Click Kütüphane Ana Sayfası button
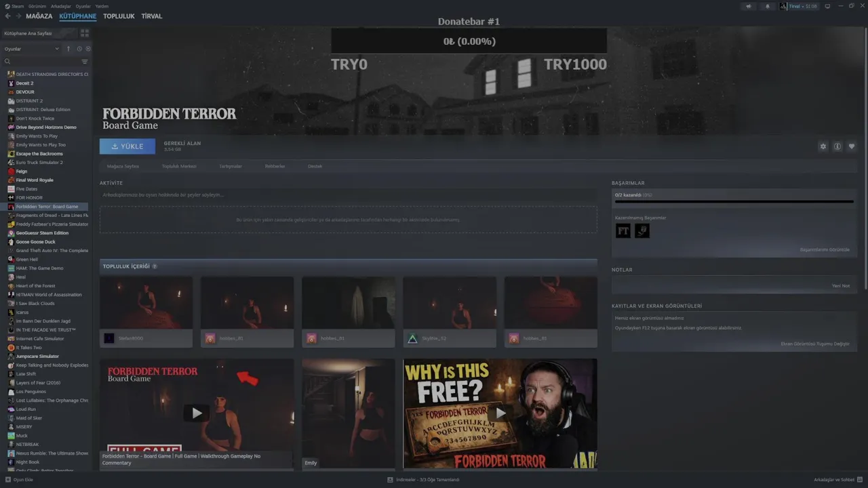 coord(40,33)
